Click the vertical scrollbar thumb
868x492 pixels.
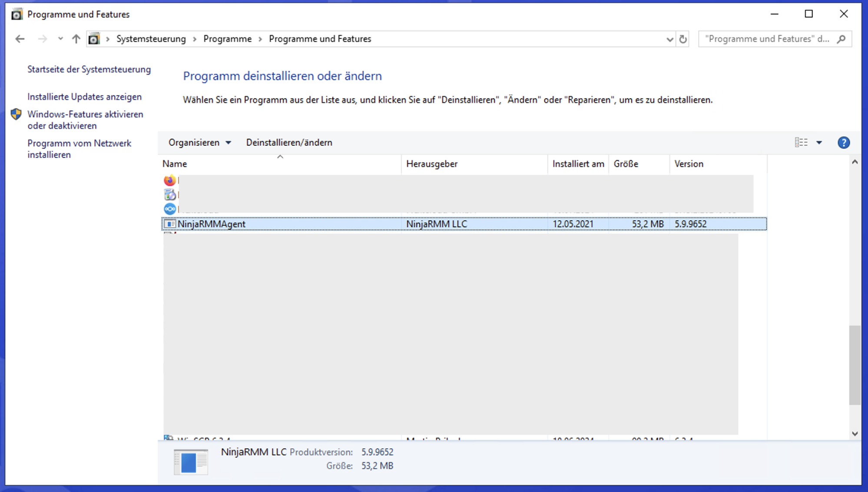855,365
